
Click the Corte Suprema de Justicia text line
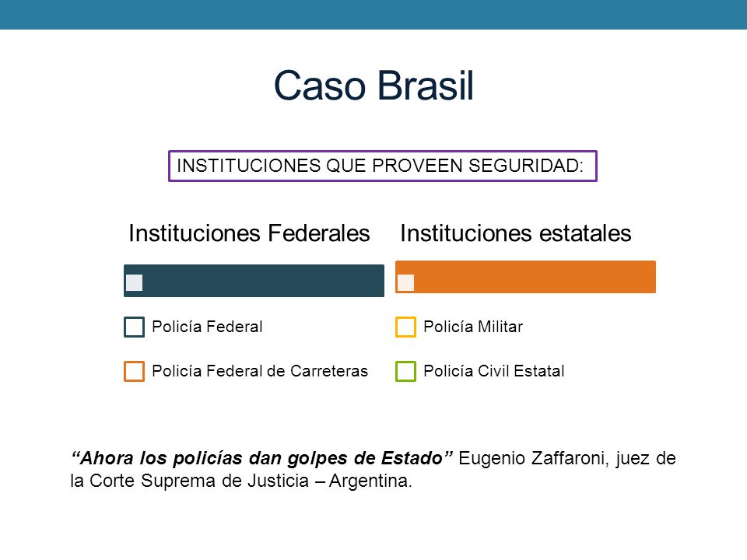coord(241,481)
